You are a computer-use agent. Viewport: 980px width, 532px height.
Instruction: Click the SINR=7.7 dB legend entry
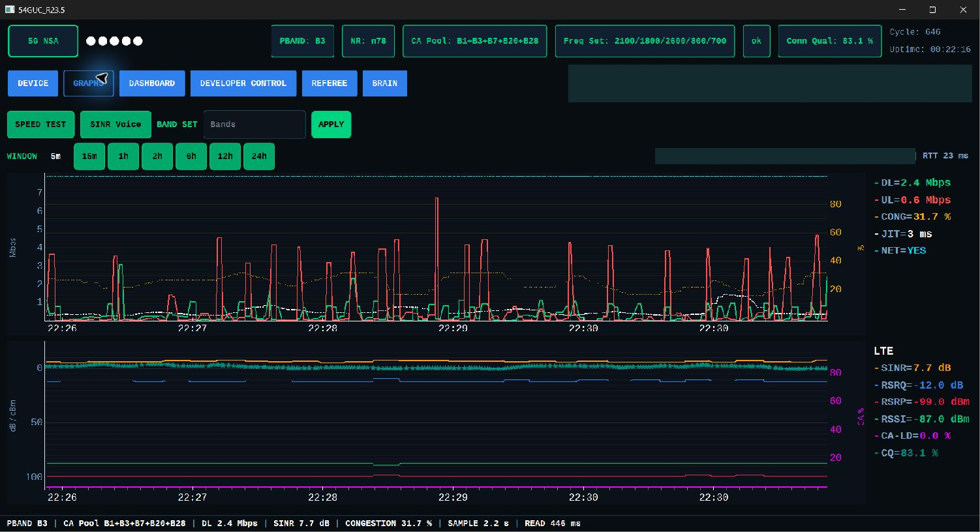click(x=913, y=368)
